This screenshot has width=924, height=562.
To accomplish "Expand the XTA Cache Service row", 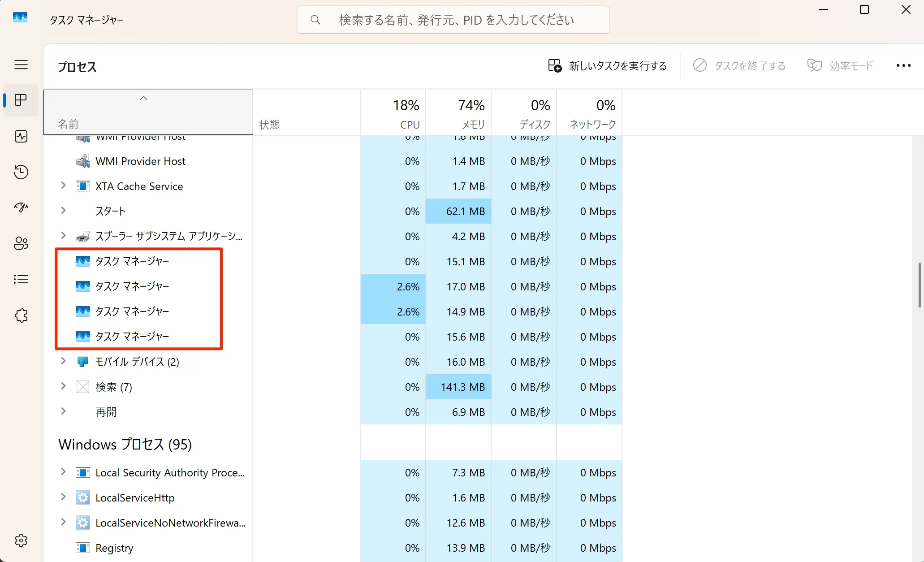I will click(63, 186).
